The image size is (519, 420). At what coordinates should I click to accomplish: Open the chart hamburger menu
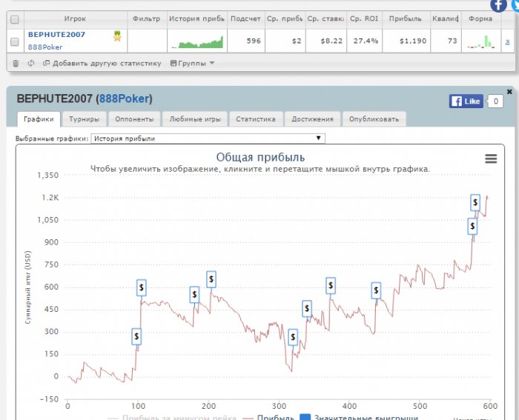[490, 159]
